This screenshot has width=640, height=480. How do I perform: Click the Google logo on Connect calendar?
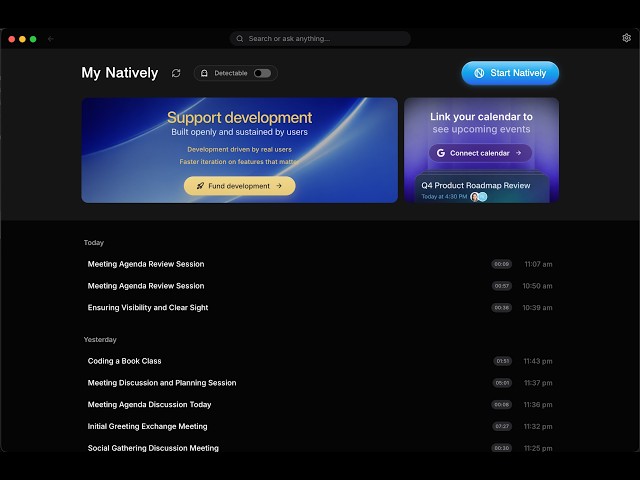tap(441, 153)
